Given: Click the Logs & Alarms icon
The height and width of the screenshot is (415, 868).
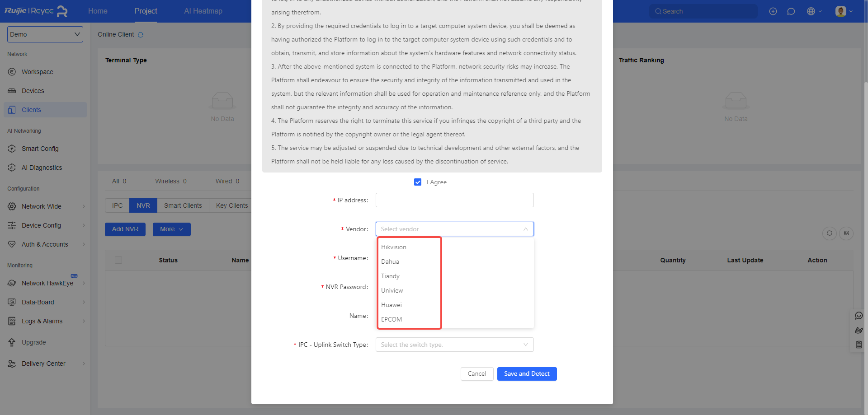Looking at the screenshot, I should tap(12, 321).
